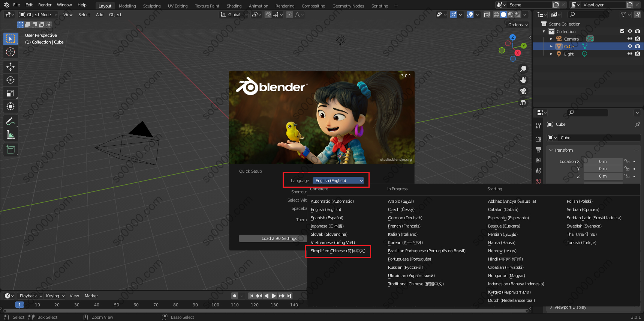Viewport: 644px width, 321px height.
Task: Hide Camera in the outliner
Action: (x=630, y=39)
